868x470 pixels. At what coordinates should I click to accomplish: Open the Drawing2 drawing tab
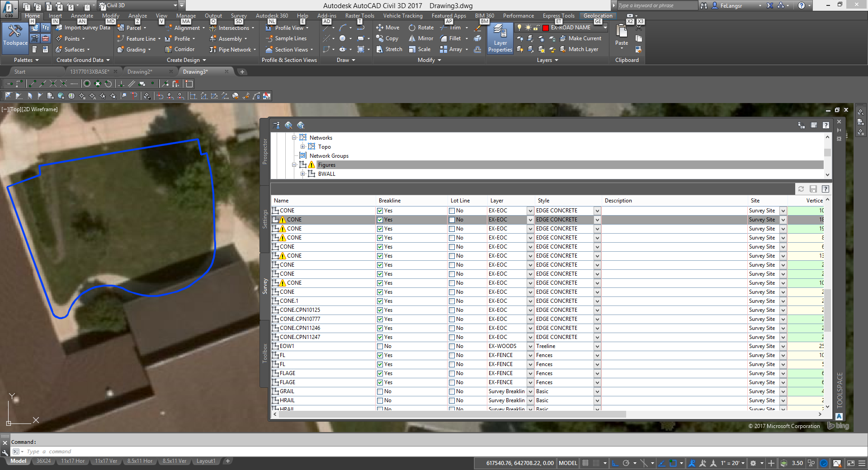[140, 71]
